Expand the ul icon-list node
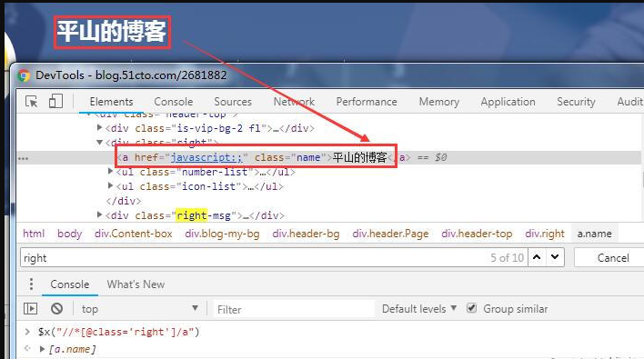Screen dimensions: 644x359 pos(110,185)
